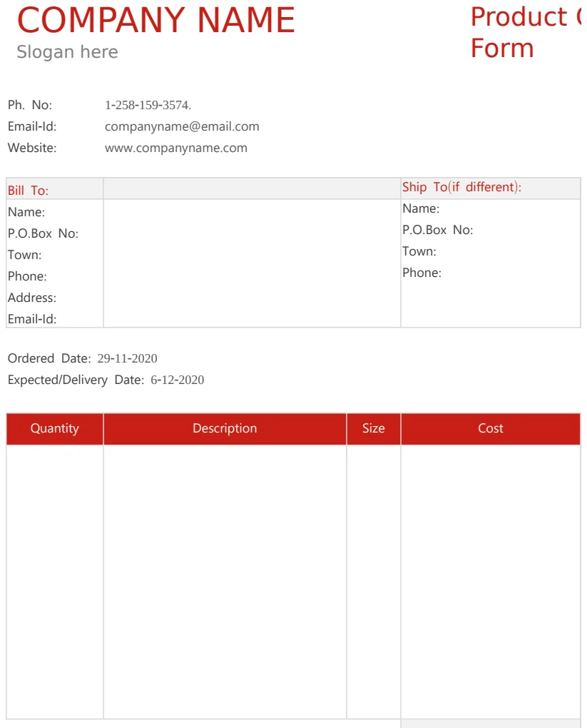Click the blank Bill To details cell

(x=252, y=263)
